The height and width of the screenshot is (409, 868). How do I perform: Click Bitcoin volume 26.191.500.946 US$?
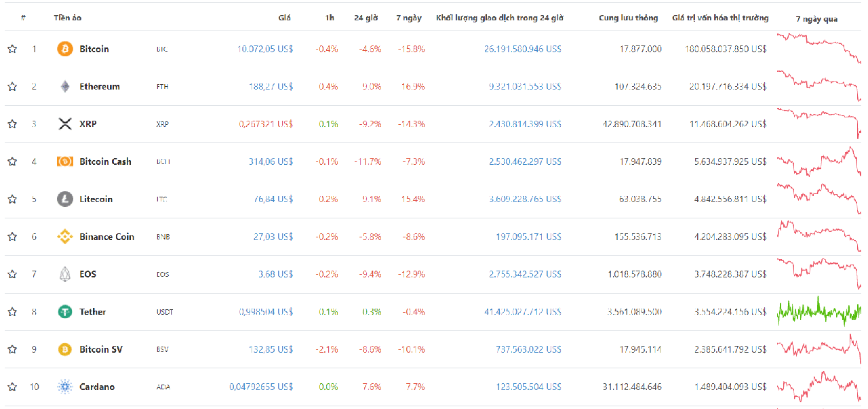tap(523, 49)
